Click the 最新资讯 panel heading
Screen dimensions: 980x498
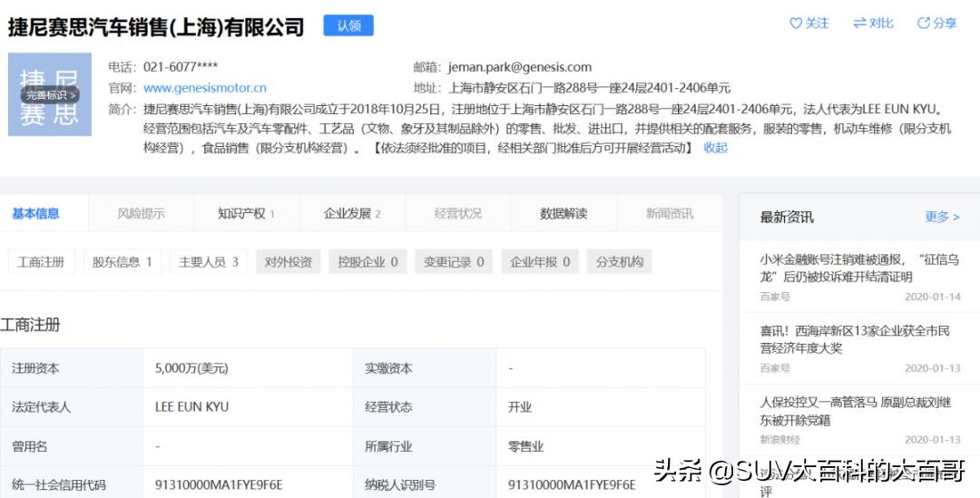click(787, 218)
